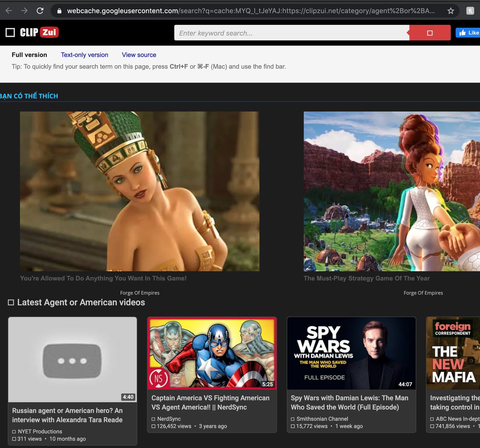The height and width of the screenshot is (448, 480).
Task: Click the 44:07 duration badge
Action: pos(405,384)
